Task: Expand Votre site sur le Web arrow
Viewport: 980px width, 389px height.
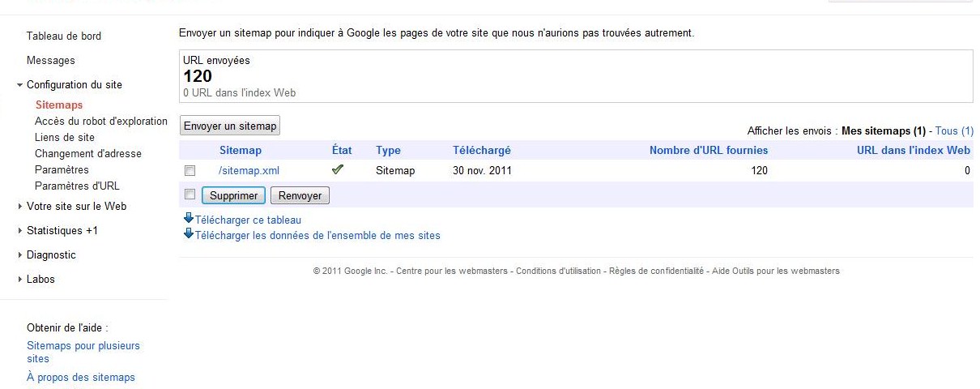Action: pyautogui.click(x=19, y=206)
